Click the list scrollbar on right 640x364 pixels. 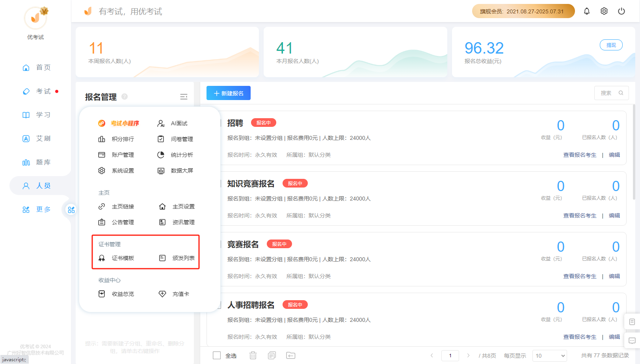634,152
